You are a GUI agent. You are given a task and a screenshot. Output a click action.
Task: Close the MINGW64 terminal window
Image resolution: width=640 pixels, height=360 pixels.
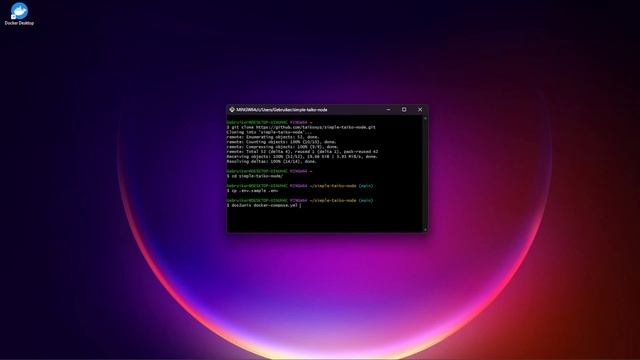[420, 109]
